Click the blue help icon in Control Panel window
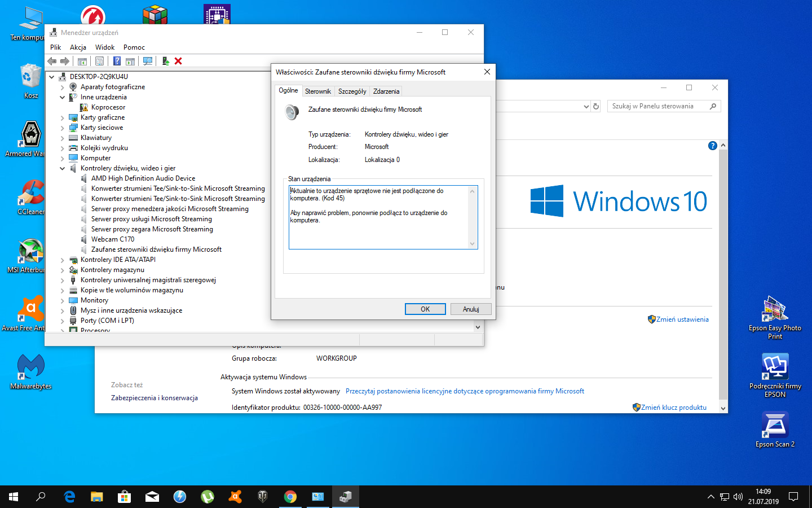Screen dimensions: 812x508 pos(712,146)
